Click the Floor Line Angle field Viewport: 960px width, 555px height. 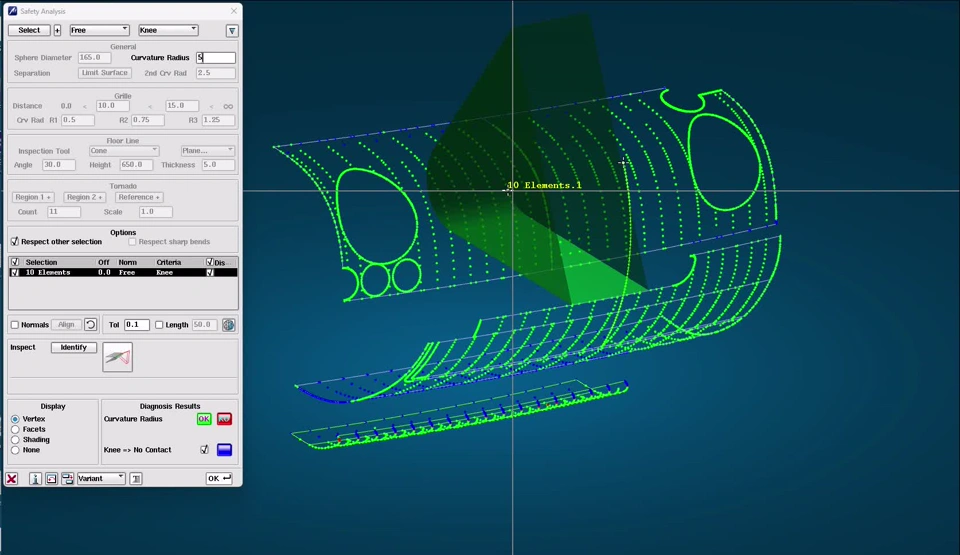pyautogui.click(x=59, y=165)
